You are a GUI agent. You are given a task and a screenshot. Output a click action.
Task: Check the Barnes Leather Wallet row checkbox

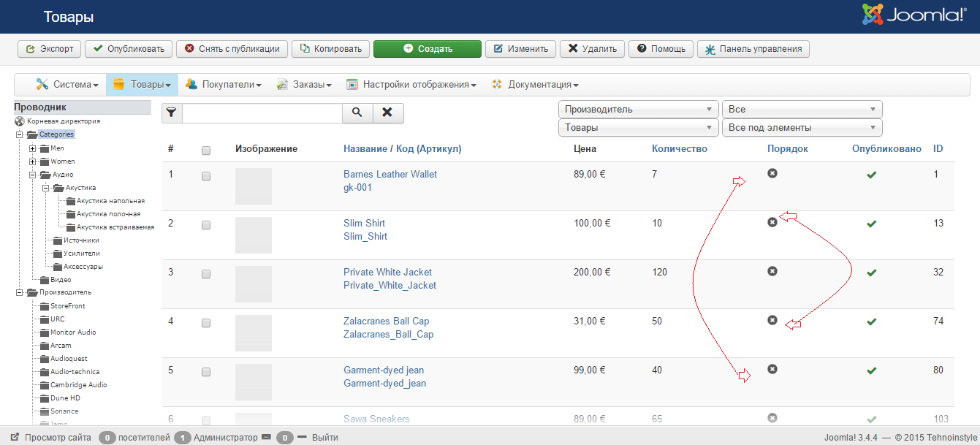pyautogui.click(x=206, y=176)
